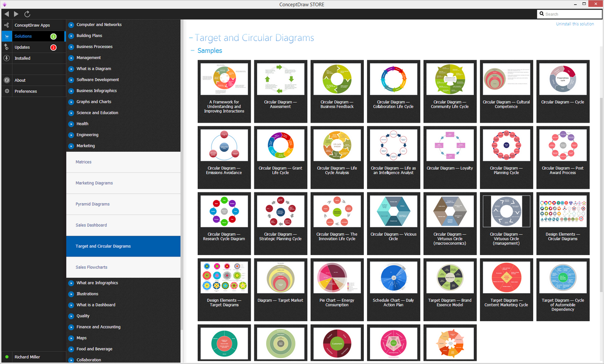This screenshot has height=364, width=604.
Task: Reload the page with the refresh icon
Action: pyautogui.click(x=27, y=14)
